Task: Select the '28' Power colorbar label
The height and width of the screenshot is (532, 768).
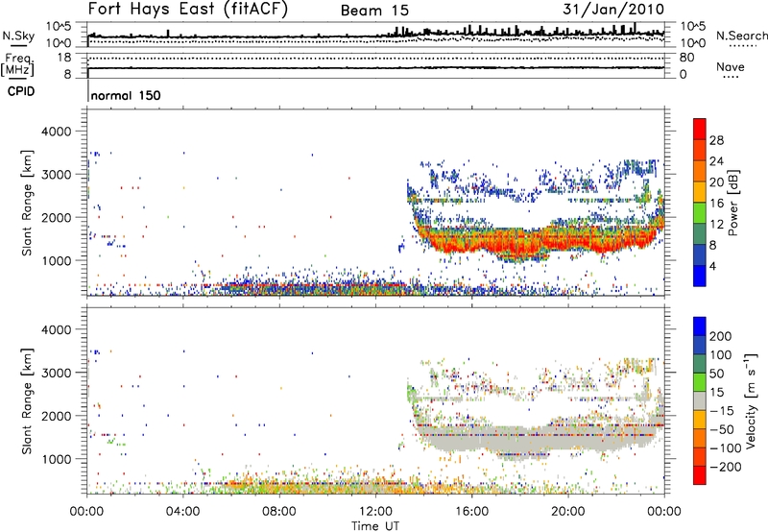Action: coord(716,140)
